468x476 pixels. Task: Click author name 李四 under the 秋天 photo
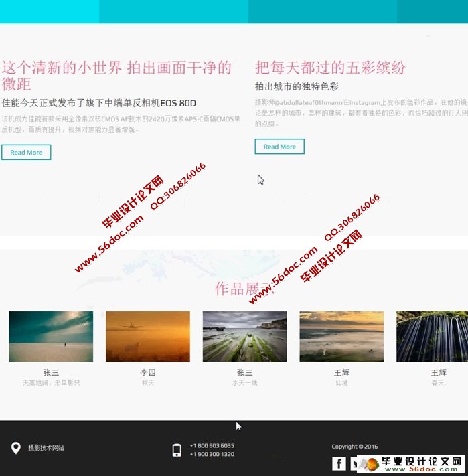[x=148, y=372]
